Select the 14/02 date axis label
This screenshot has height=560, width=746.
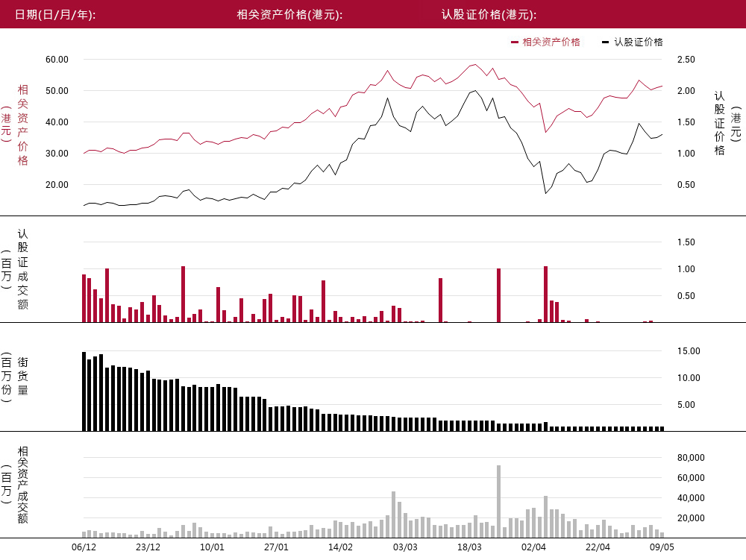[x=341, y=547]
